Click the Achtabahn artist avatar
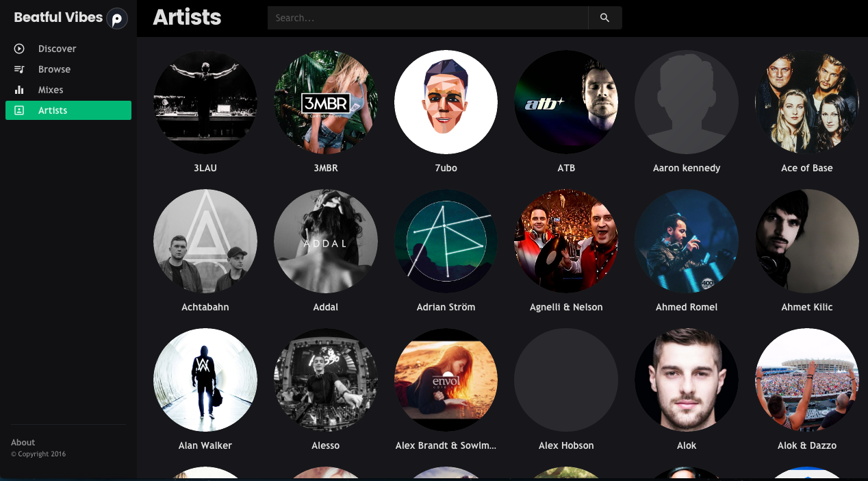 205,241
